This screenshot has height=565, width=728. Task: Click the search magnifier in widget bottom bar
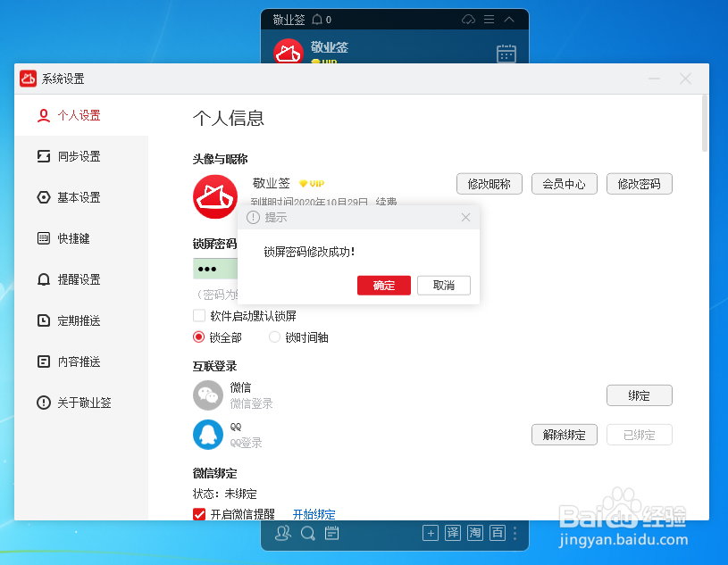tap(307, 534)
